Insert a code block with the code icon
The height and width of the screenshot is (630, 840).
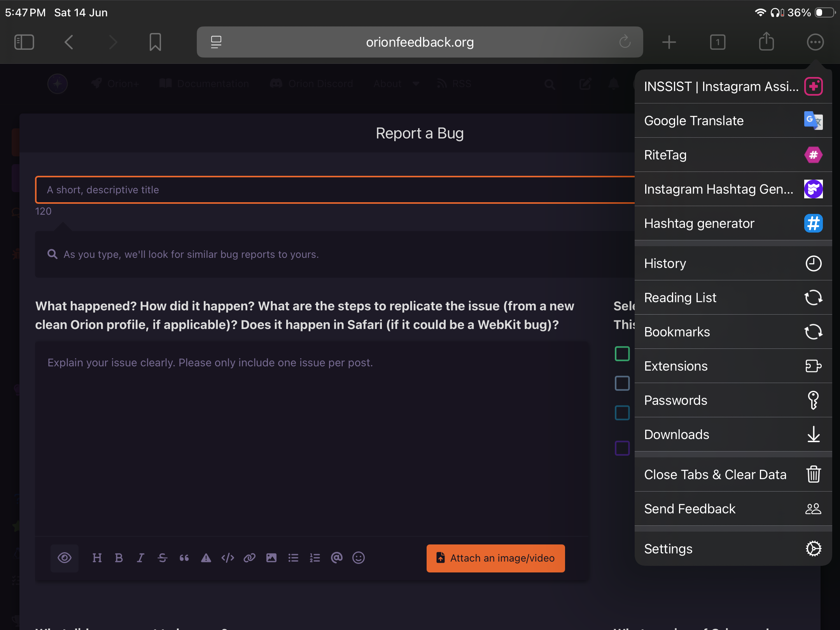227,558
